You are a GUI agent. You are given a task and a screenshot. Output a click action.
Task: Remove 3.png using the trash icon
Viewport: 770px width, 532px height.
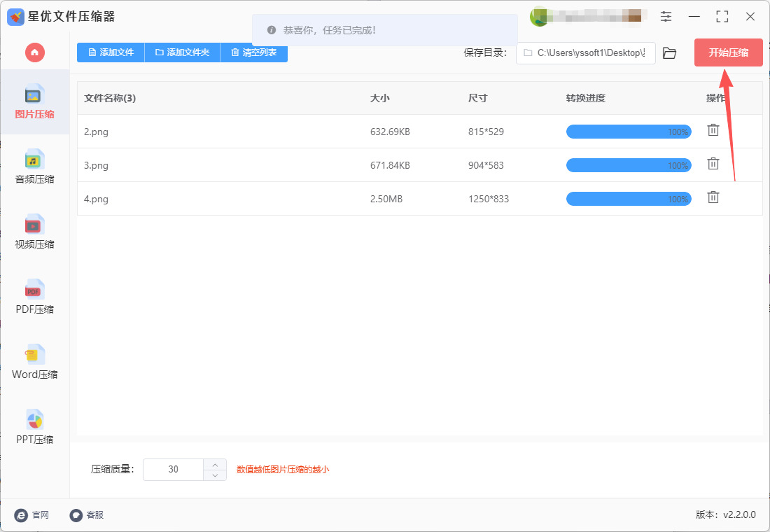point(713,163)
